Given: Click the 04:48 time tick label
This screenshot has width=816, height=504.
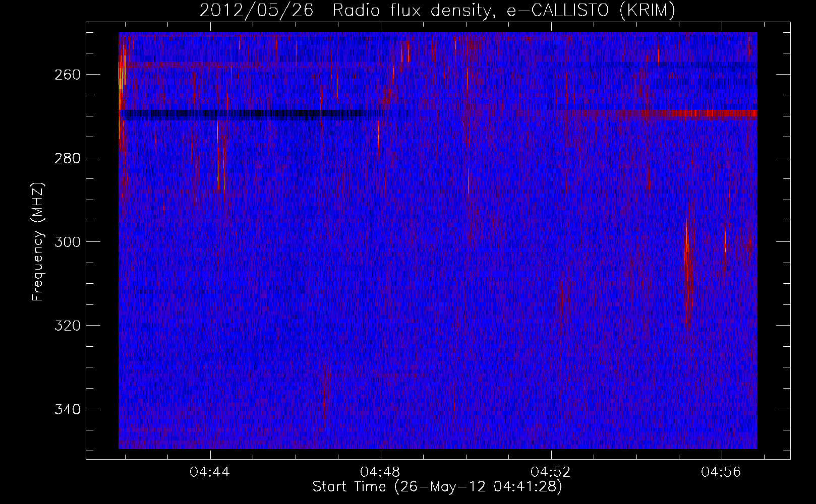Looking at the screenshot, I should pyautogui.click(x=381, y=472).
